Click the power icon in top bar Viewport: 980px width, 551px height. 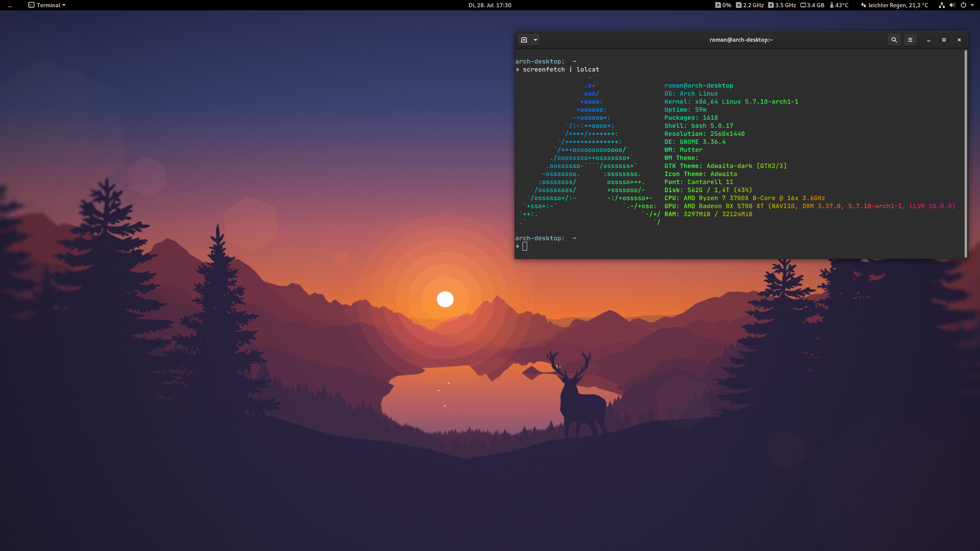tap(963, 5)
